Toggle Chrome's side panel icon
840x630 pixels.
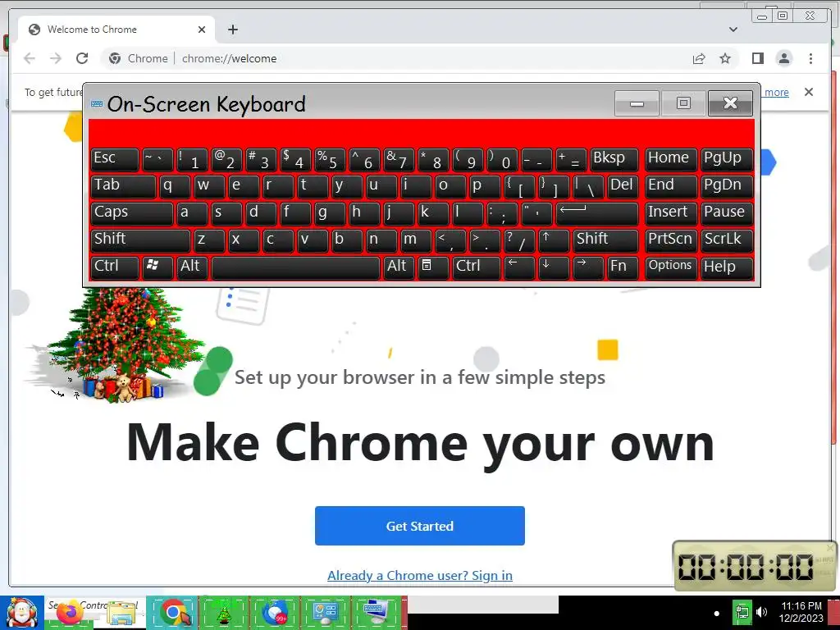pos(757,58)
